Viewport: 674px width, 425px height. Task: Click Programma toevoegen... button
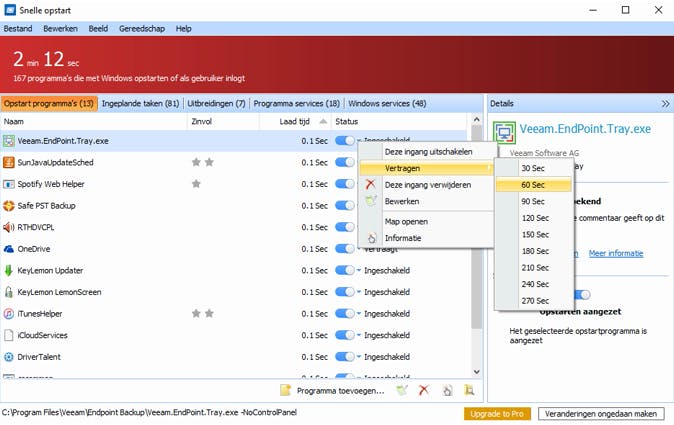(x=332, y=391)
